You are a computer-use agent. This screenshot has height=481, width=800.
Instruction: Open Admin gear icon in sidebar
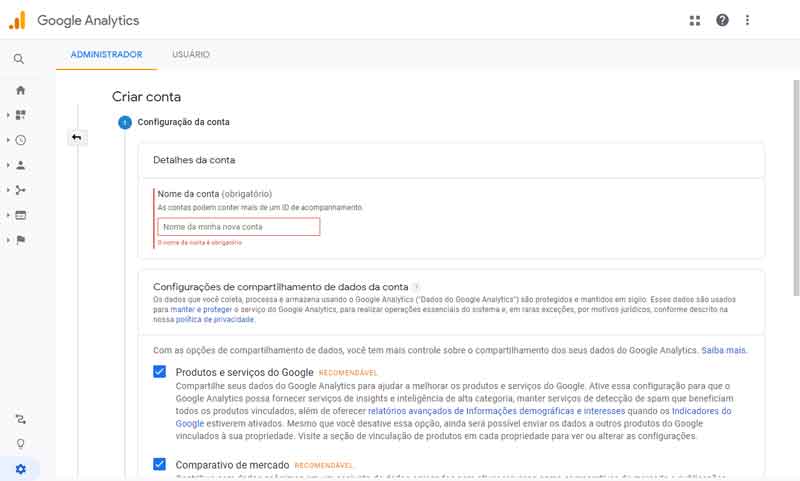tap(20, 469)
